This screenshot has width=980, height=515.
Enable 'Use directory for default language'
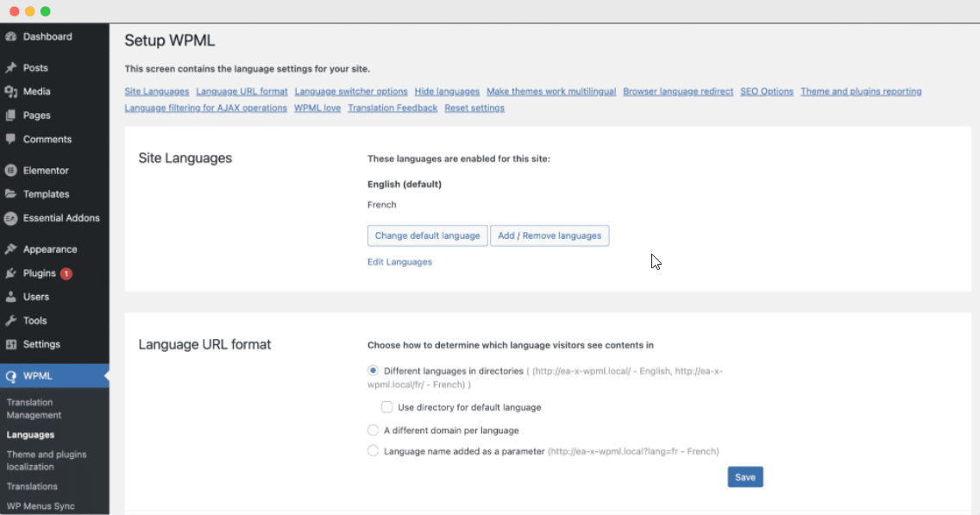coord(386,406)
